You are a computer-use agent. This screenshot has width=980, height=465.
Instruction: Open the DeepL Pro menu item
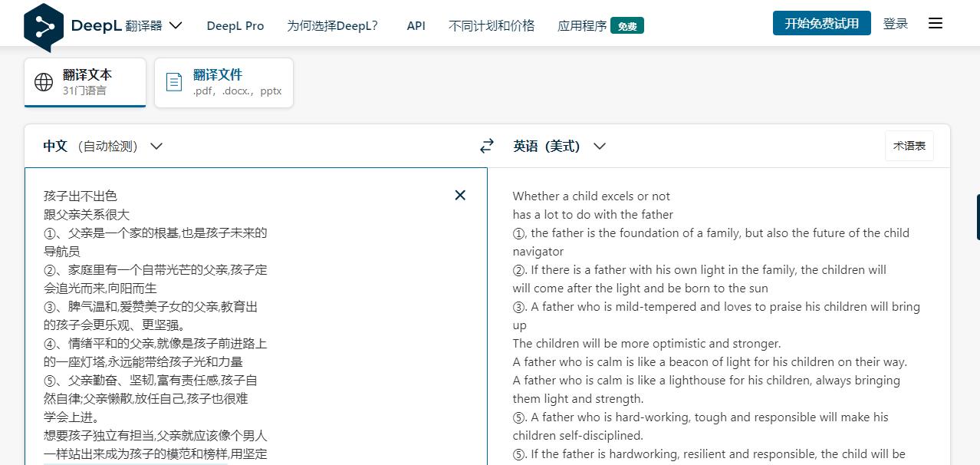[235, 25]
